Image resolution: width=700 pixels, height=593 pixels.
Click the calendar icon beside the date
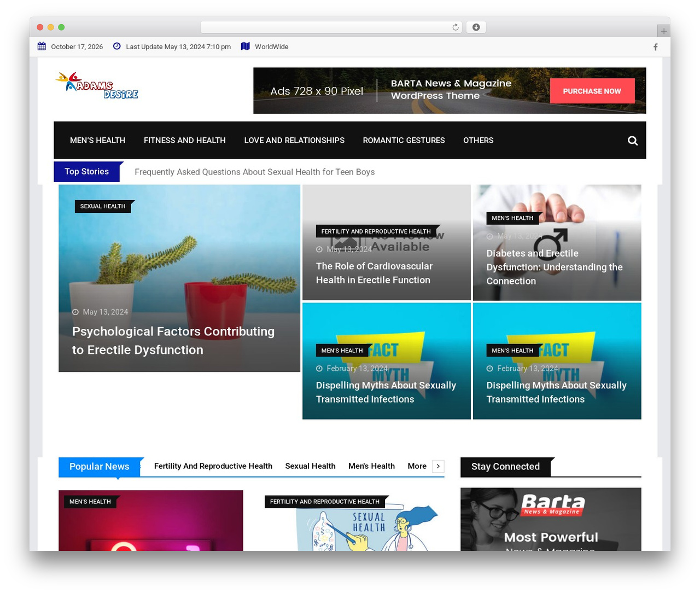pos(42,46)
